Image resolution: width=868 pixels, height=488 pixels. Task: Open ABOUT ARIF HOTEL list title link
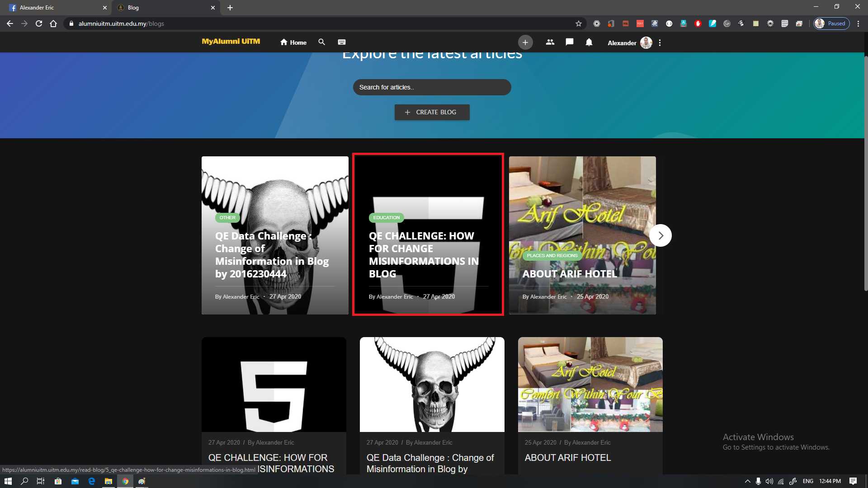click(x=568, y=458)
